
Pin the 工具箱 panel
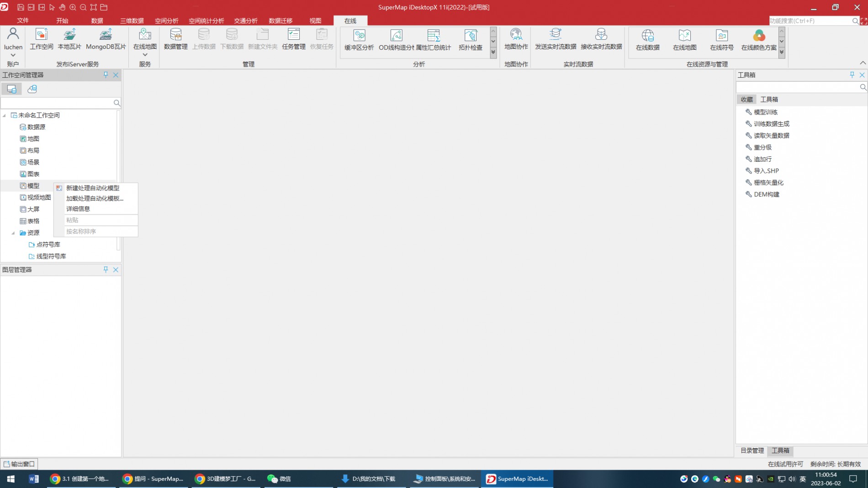pos(852,75)
